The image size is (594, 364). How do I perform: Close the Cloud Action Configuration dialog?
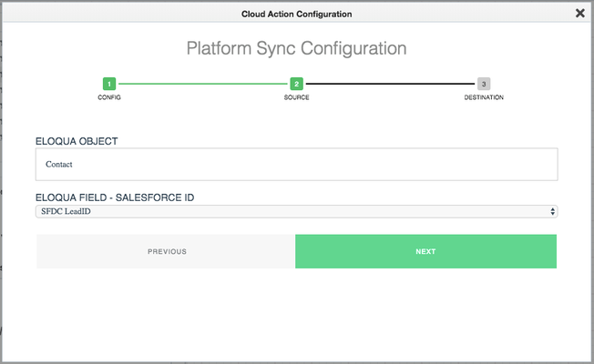click(x=579, y=14)
